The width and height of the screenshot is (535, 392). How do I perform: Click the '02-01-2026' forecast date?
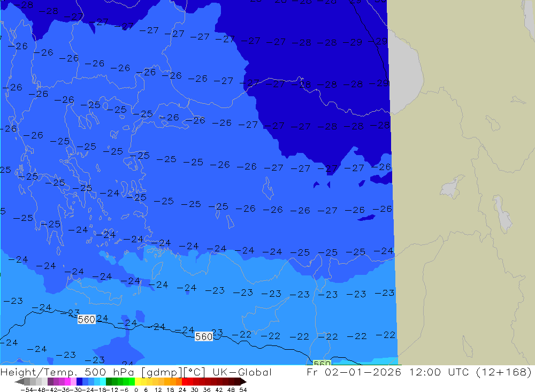tap(363, 372)
